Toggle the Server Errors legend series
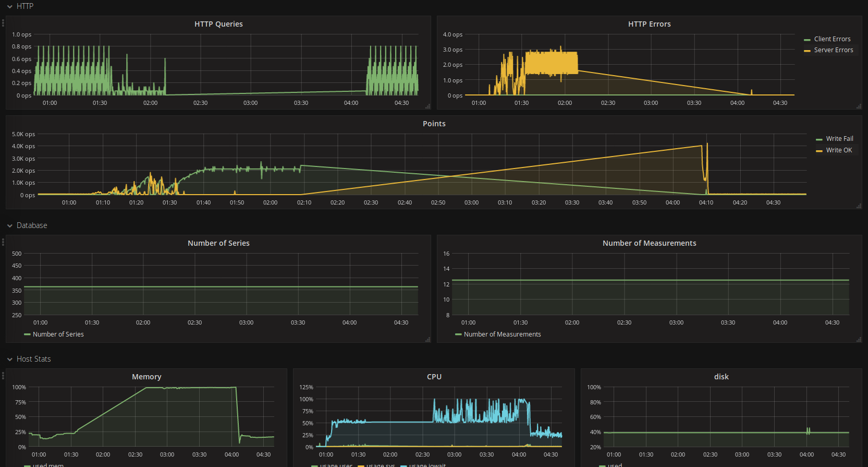The height and width of the screenshot is (467, 868). tap(834, 50)
